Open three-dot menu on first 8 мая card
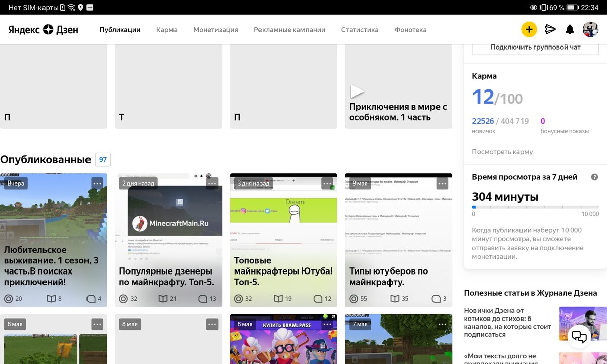 pyautogui.click(x=97, y=324)
